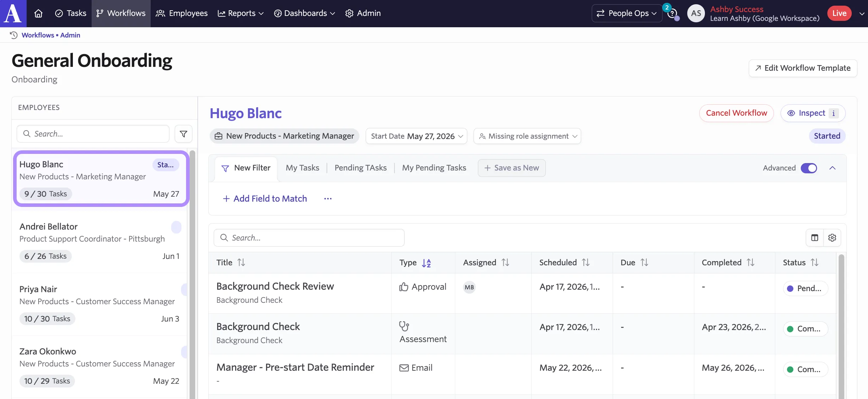
Task: Open the Employees menu item
Action: 182,13
